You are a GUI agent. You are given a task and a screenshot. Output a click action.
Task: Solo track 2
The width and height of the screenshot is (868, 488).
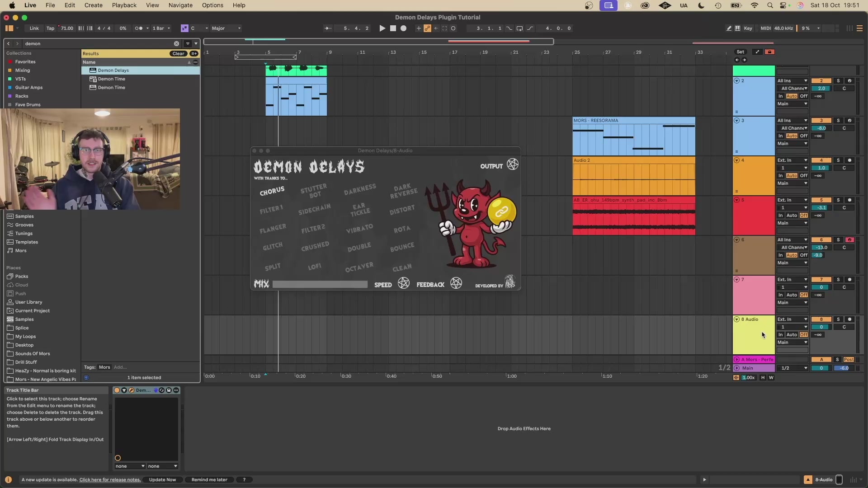point(838,81)
